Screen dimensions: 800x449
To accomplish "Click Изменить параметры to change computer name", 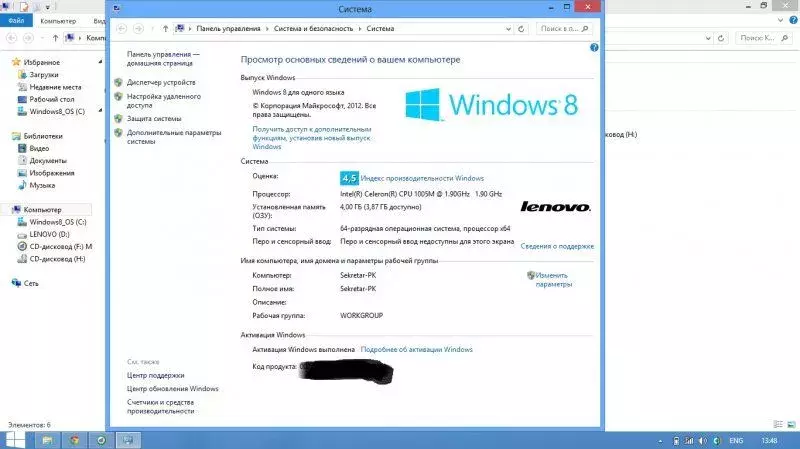I will [554, 280].
